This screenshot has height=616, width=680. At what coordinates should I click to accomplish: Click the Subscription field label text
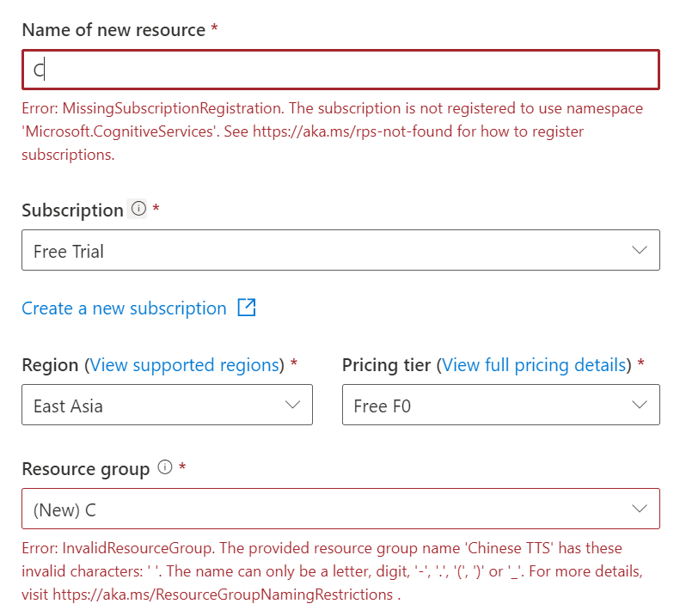click(72, 210)
